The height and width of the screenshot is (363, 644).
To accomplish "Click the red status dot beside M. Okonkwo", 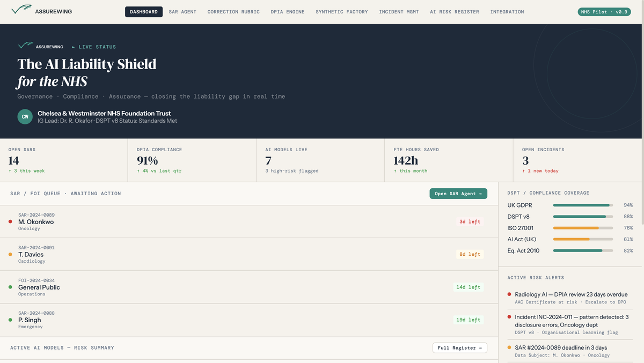I will (x=10, y=222).
